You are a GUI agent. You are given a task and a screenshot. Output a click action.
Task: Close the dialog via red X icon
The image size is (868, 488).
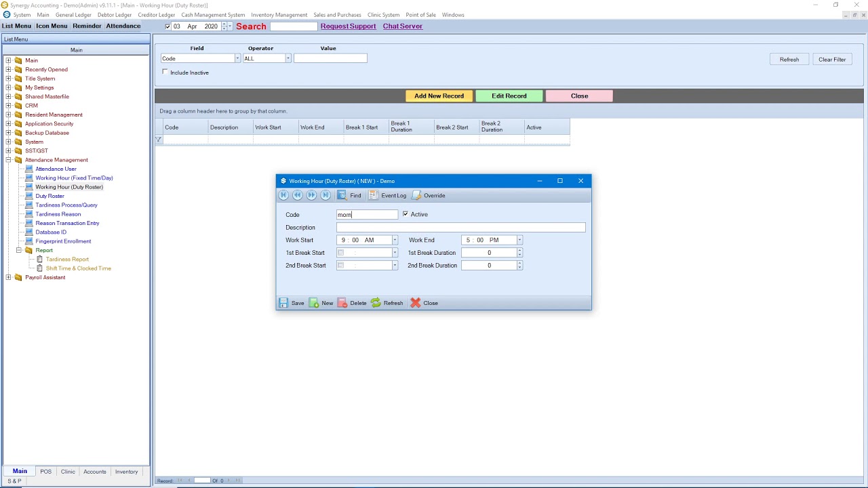416,303
